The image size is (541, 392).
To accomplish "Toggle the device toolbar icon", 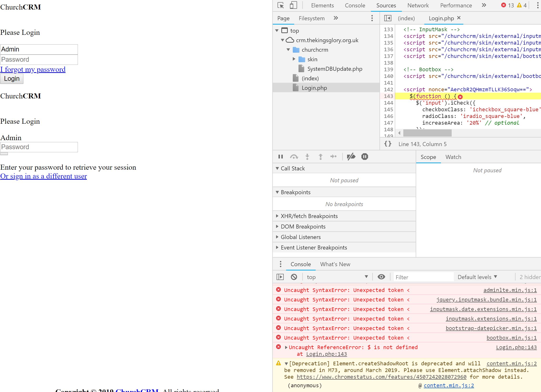I will click(293, 5).
